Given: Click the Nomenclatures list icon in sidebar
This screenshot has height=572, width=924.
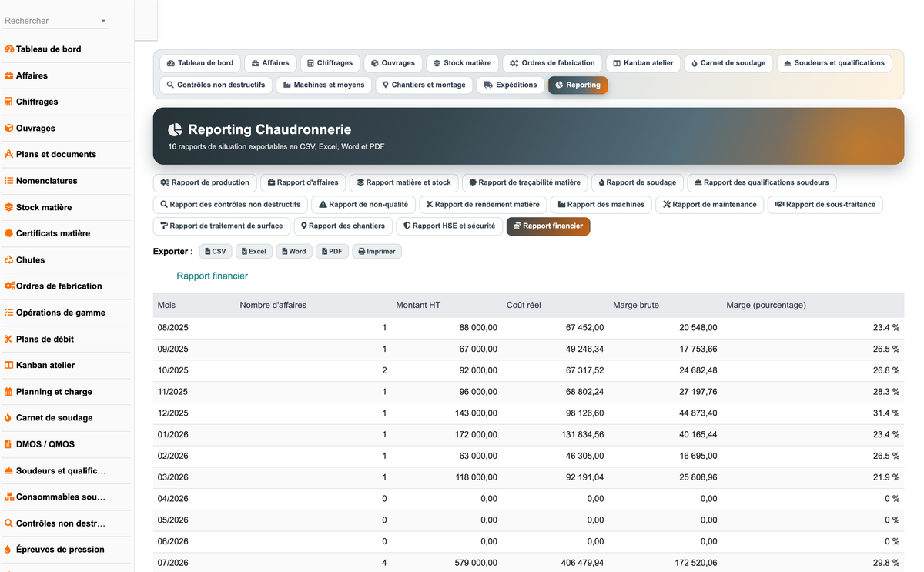Looking at the screenshot, I should coord(9,181).
